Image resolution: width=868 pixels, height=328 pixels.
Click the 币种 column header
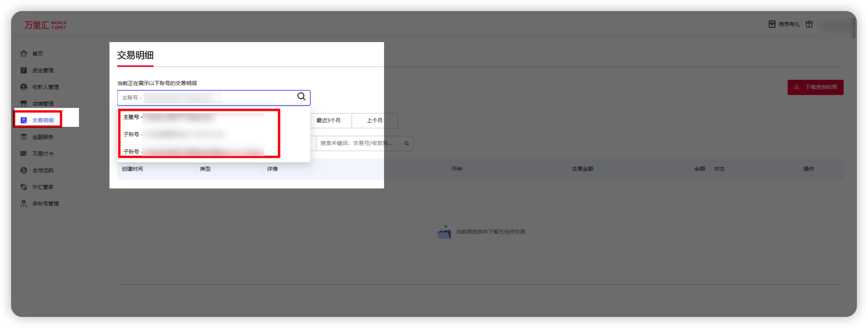point(456,169)
